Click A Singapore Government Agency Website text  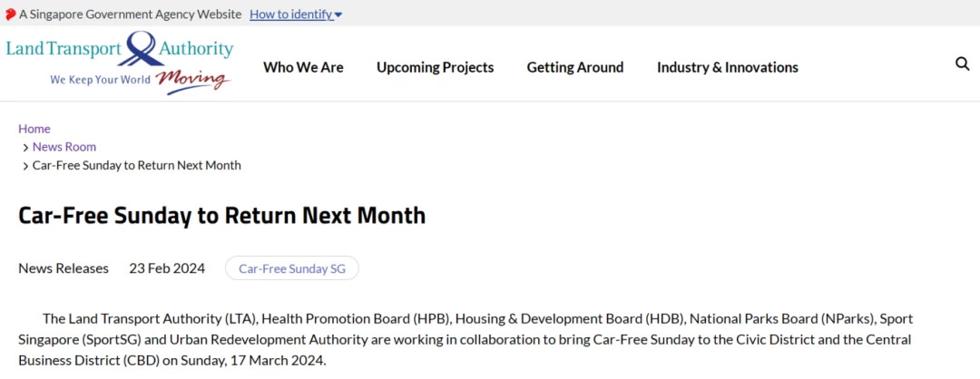[130, 15]
